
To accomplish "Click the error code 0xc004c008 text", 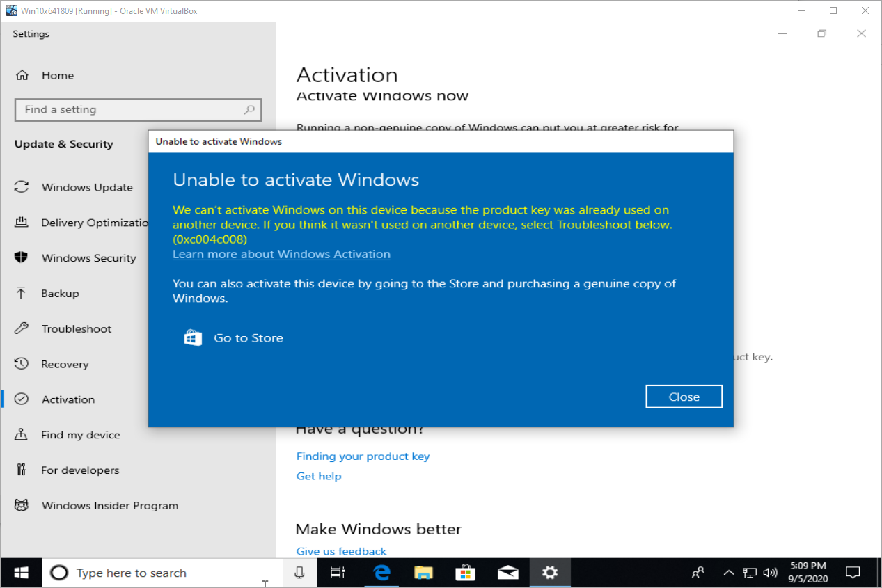I will click(x=210, y=239).
